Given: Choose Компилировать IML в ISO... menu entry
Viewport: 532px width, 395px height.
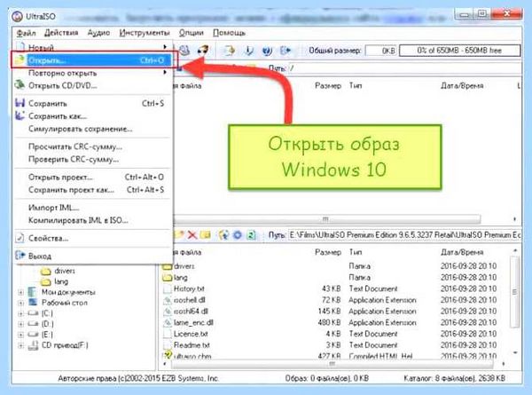Looking at the screenshot, I should click(94, 220).
